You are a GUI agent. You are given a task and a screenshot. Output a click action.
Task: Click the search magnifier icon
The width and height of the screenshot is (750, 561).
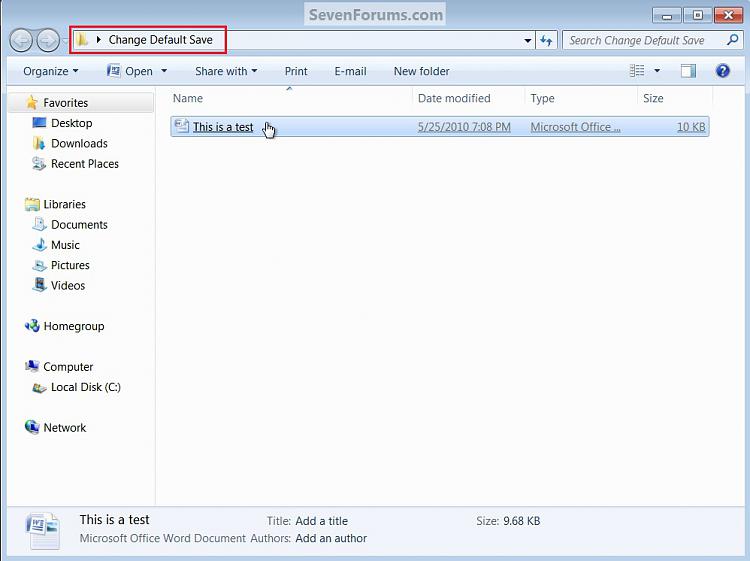(732, 40)
